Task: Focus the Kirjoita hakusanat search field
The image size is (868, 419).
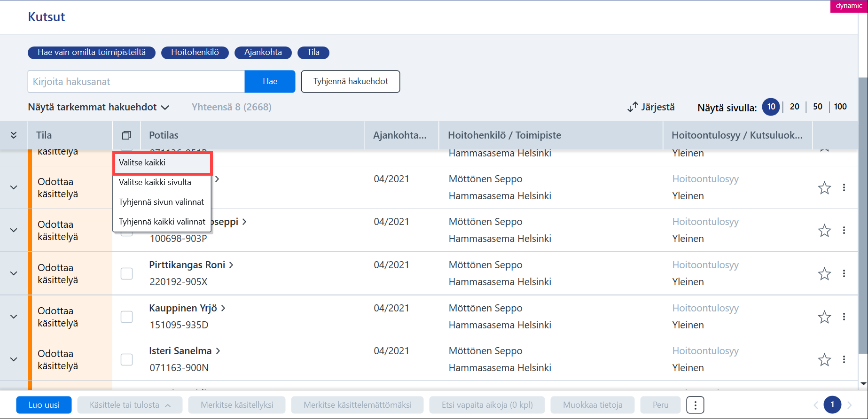Action: point(136,81)
